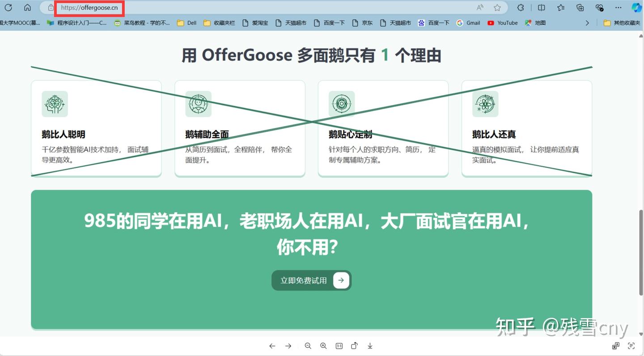This screenshot has height=356, width=644.
Task: Open the YouTube bookmark
Action: [502, 23]
